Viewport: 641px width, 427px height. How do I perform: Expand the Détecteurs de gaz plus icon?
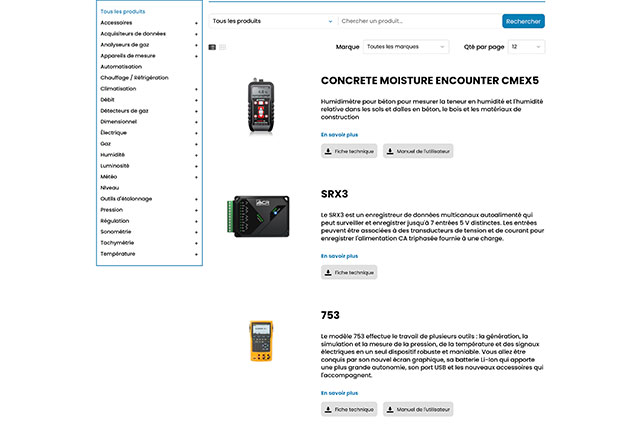[196, 112]
